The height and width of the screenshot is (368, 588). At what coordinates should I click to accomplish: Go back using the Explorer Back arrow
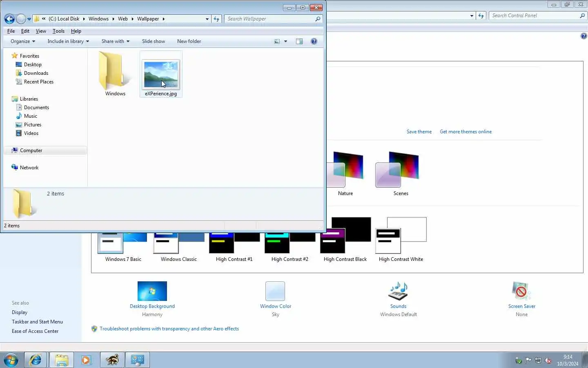pos(9,19)
